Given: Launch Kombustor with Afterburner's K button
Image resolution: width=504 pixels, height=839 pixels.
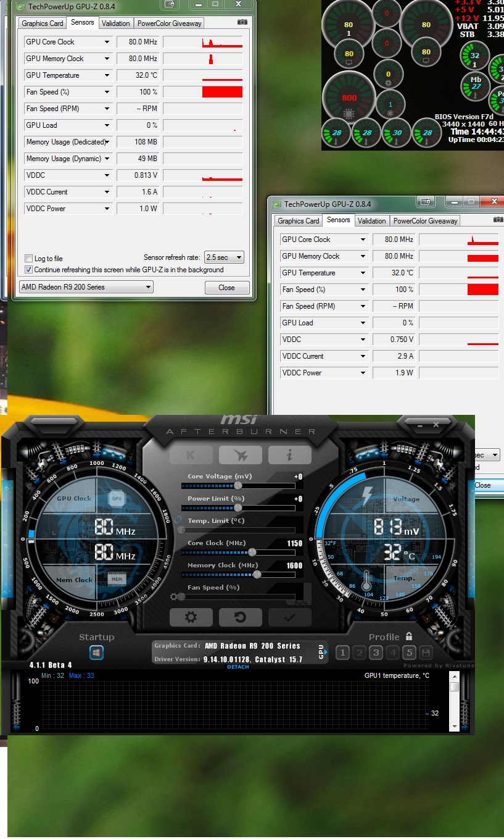Looking at the screenshot, I should [x=191, y=455].
